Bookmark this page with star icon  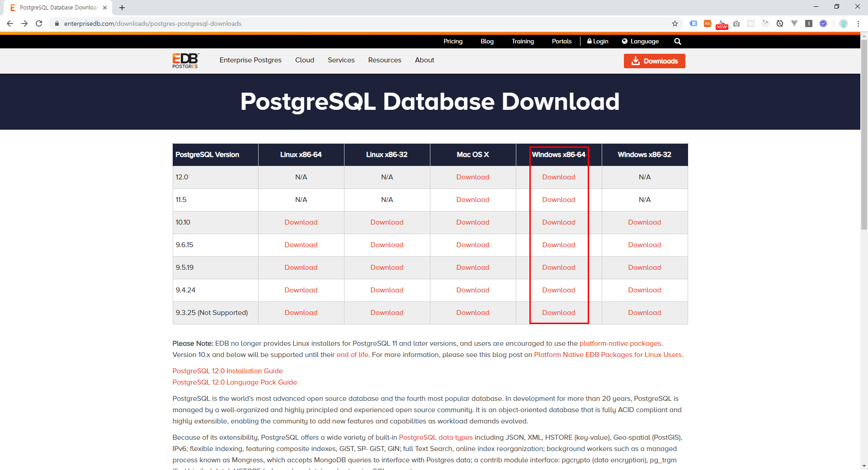coord(675,23)
